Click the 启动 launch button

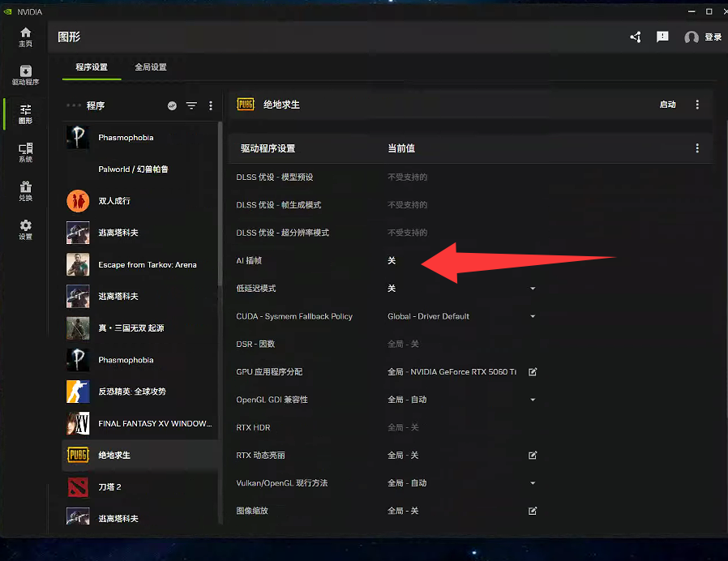click(668, 105)
